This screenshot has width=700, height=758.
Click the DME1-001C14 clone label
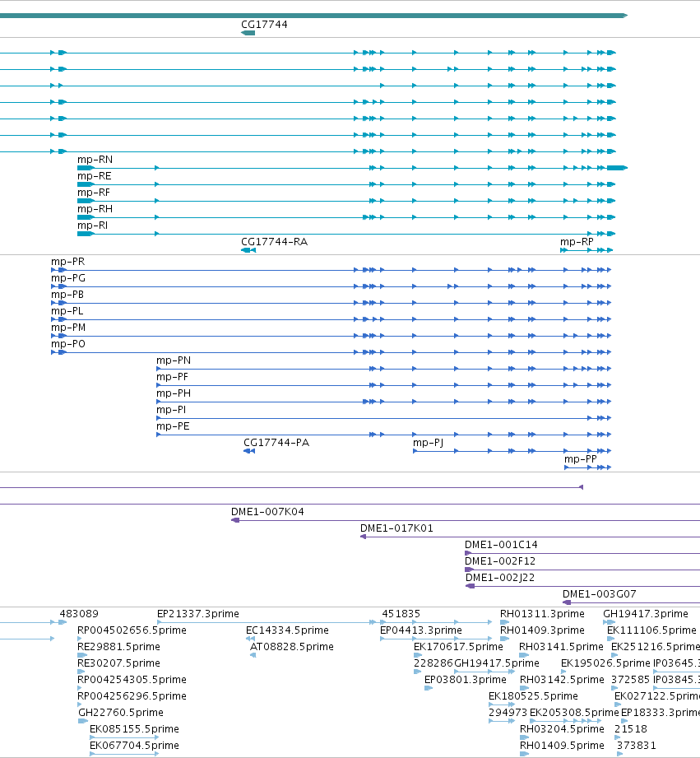(x=501, y=544)
